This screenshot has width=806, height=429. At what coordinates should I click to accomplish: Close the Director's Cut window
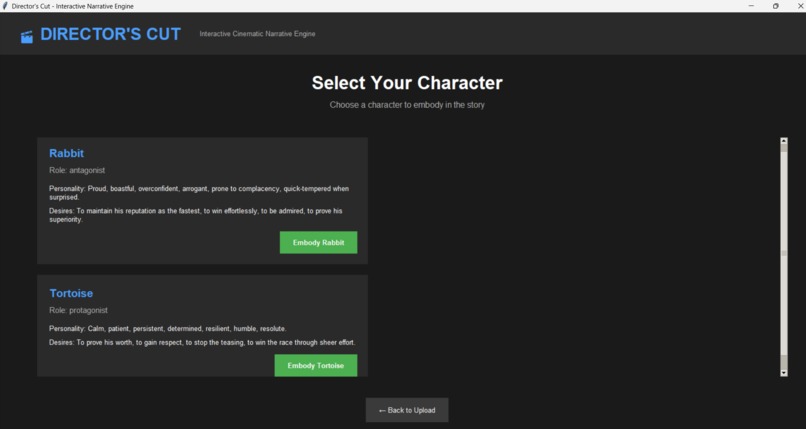(x=800, y=6)
